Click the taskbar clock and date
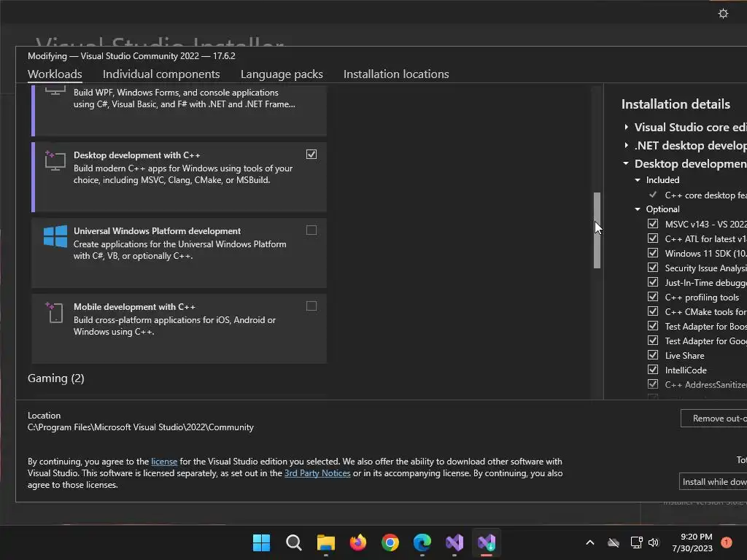Viewport: 747px width, 560px height. [x=692, y=542]
